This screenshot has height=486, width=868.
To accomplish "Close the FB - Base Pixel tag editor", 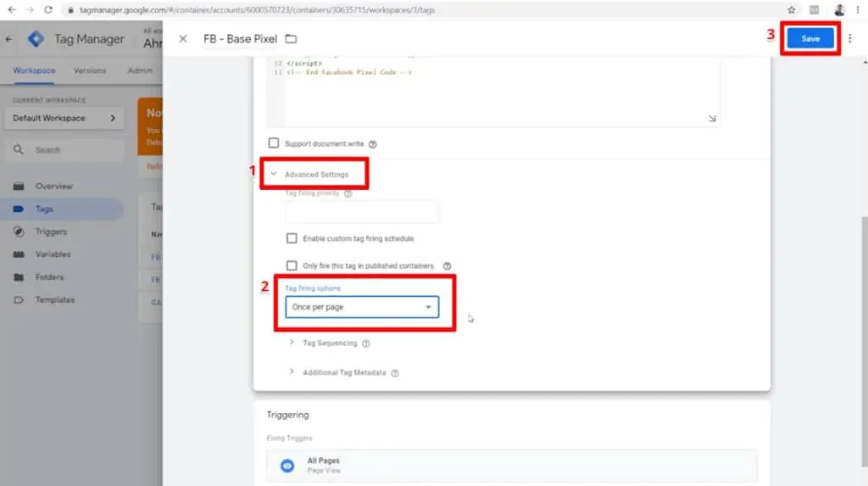I will click(183, 39).
